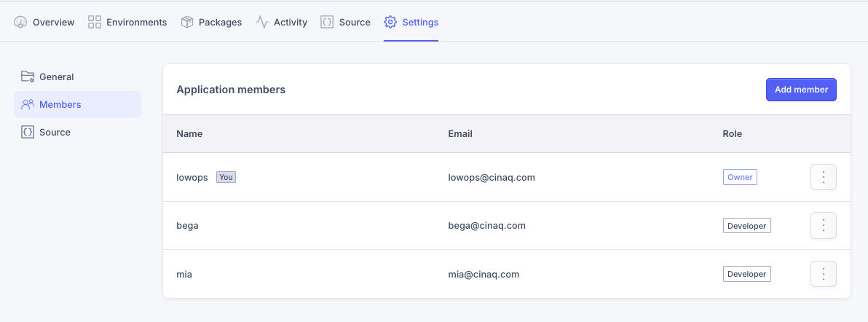Click the Name column header

pyautogui.click(x=189, y=133)
